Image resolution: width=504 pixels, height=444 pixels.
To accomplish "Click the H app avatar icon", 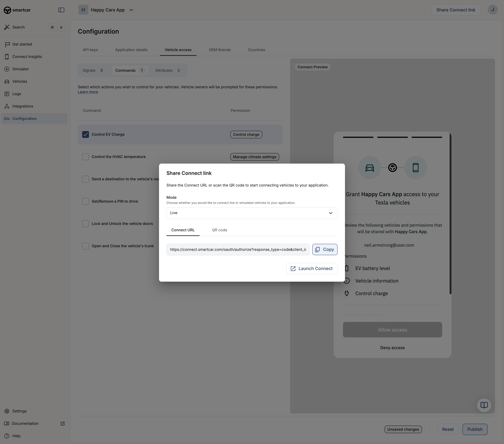I will (83, 10).
